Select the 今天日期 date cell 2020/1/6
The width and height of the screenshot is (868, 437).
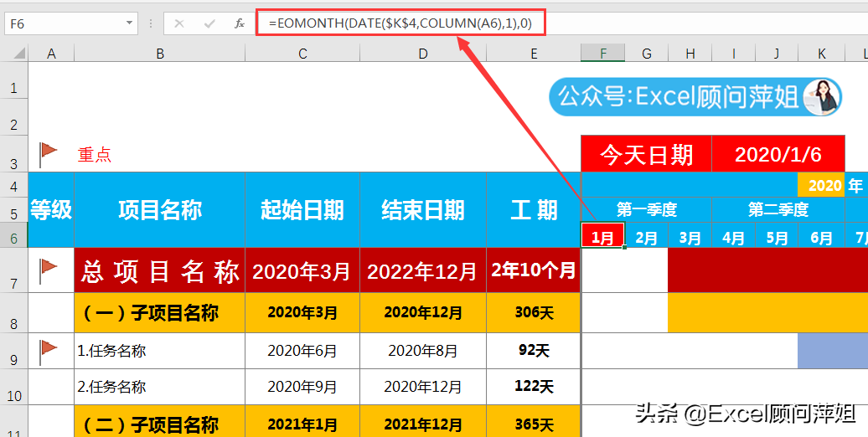click(778, 154)
